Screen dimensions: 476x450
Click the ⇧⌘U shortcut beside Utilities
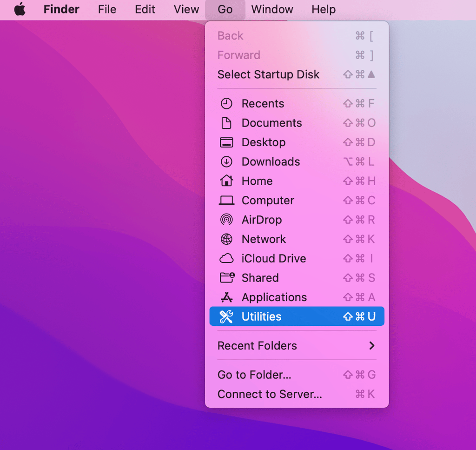pyautogui.click(x=359, y=316)
